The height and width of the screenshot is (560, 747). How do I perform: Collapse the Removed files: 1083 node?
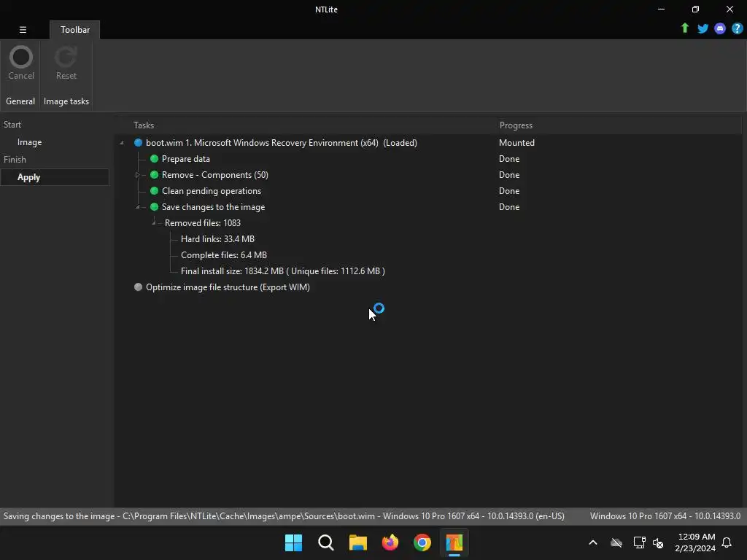(x=153, y=223)
